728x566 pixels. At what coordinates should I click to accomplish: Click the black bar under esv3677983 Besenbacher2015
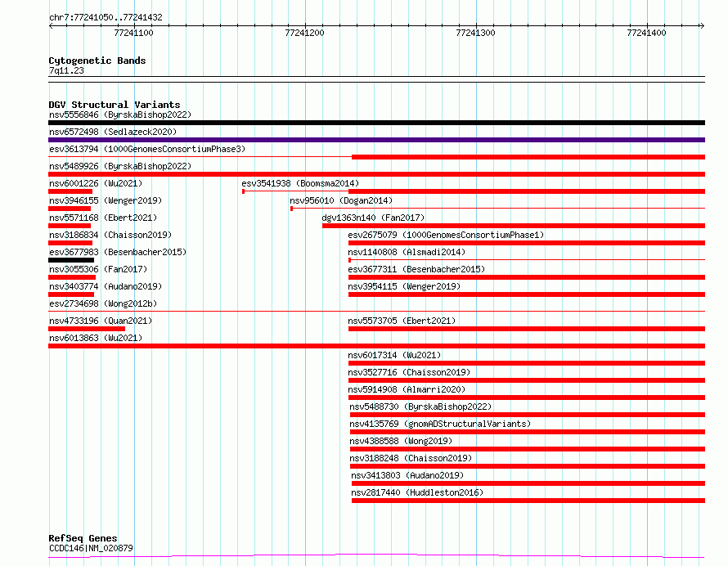click(x=71, y=260)
